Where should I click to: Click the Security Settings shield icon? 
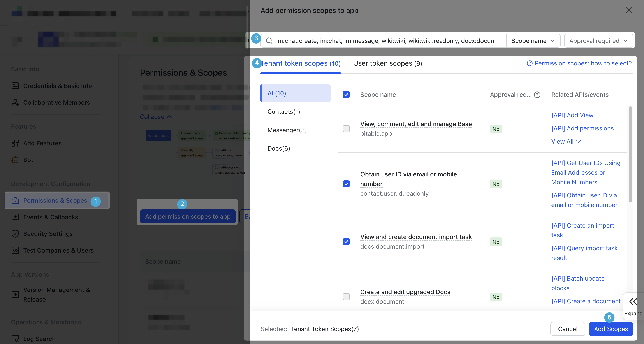pyautogui.click(x=15, y=234)
